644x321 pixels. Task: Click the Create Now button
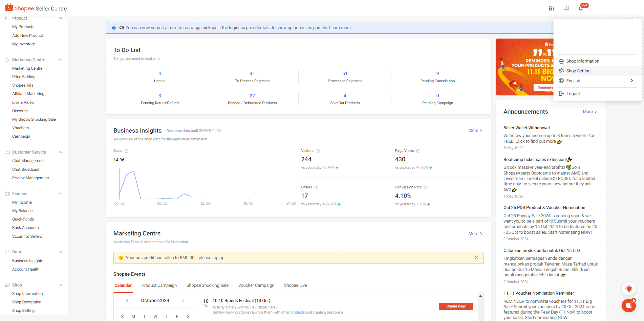click(x=455, y=306)
